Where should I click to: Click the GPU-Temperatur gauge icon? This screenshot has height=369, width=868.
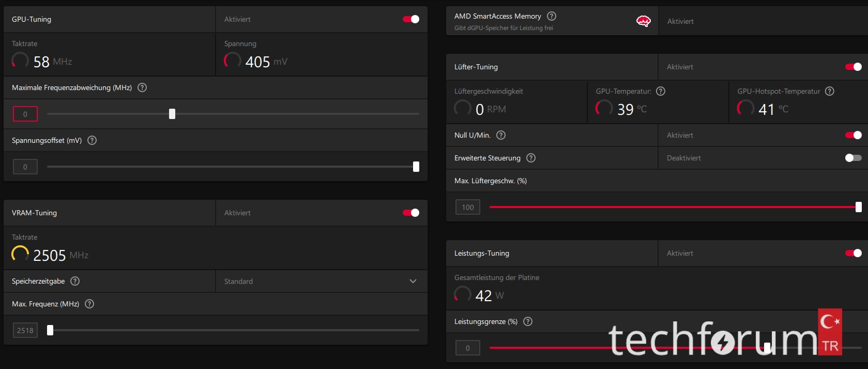[x=604, y=108]
